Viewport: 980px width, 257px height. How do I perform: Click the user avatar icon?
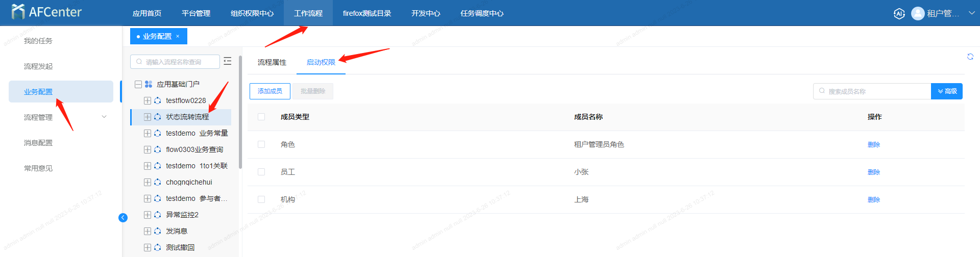pos(918,13)
